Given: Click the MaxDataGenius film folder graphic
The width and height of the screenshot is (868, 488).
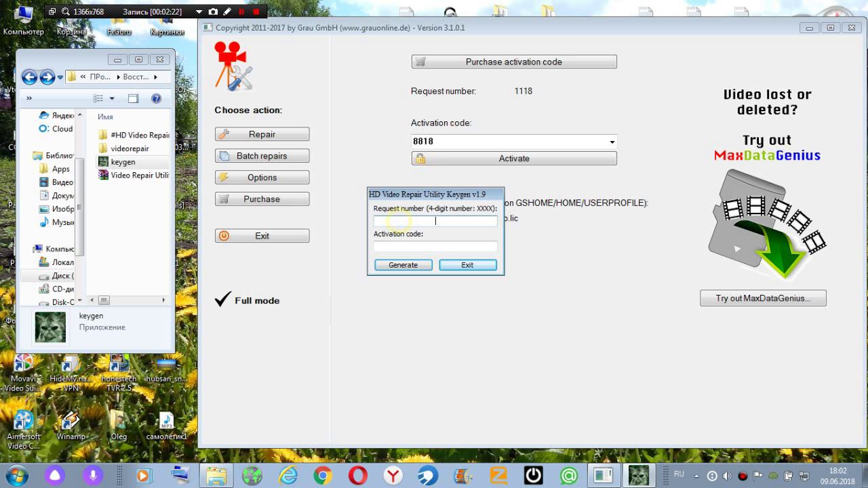Looking at the screenshot, I should click(768, 224).
